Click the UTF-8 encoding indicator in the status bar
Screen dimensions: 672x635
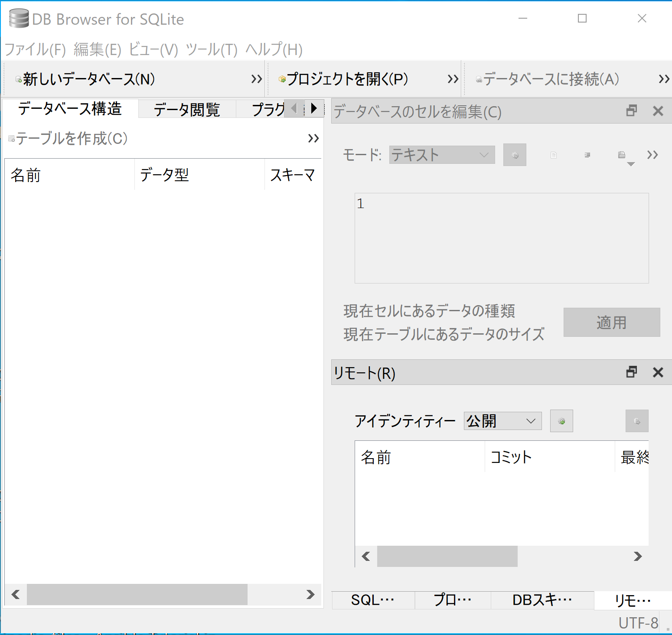click(x=638, y=623)
